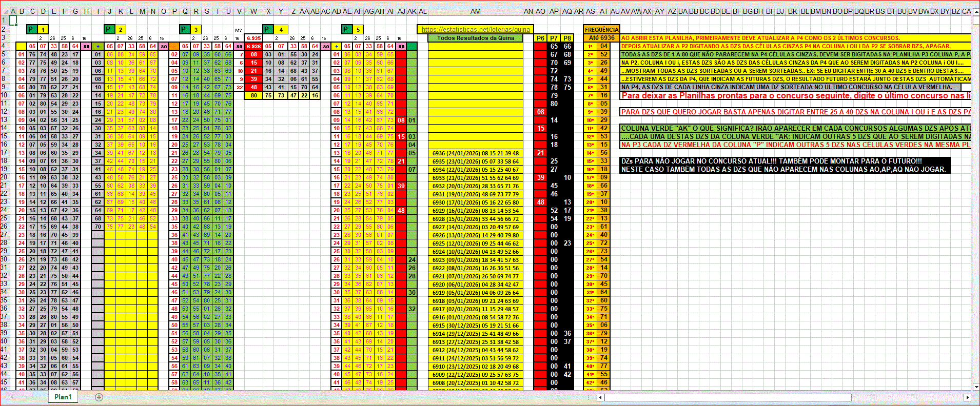Select the column AM header
This screenshot has height=406, width=980.
click(x=475, y=11)
